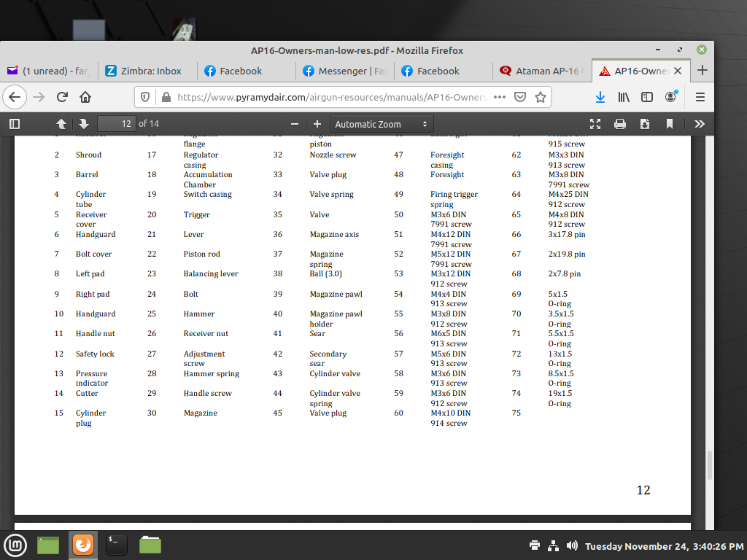Screen dimensions: 747x560
Task: Open a new browser tab
Action: point(703,71)
